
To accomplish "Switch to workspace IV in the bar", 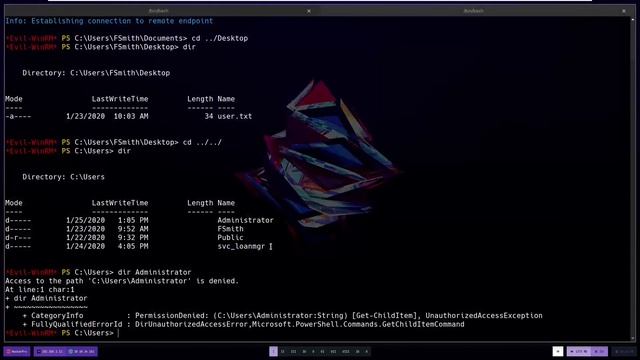I will pyautogui.click(x=304, y=351).
